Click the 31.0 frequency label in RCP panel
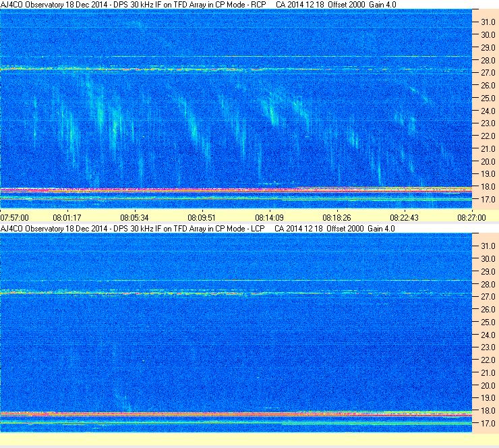This screenshot has height=448, width=499. [488, 22]
